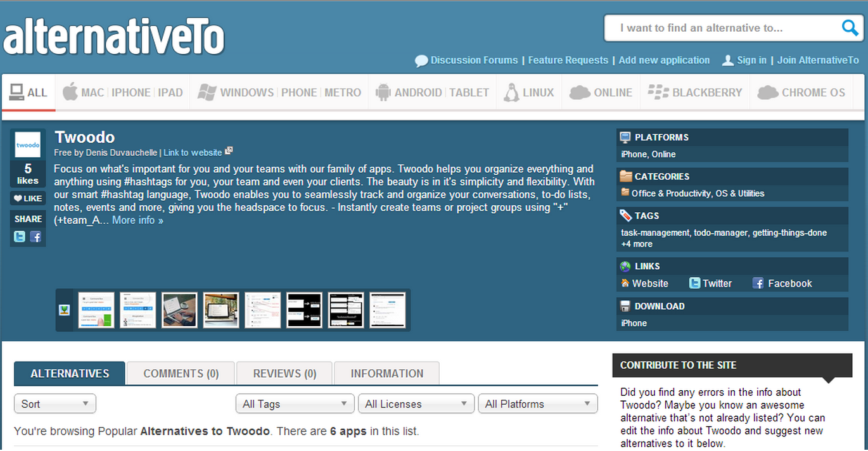Click the Twoodo app logo icon
Viewport: 868px width, 451px height.
click(28, 144)
